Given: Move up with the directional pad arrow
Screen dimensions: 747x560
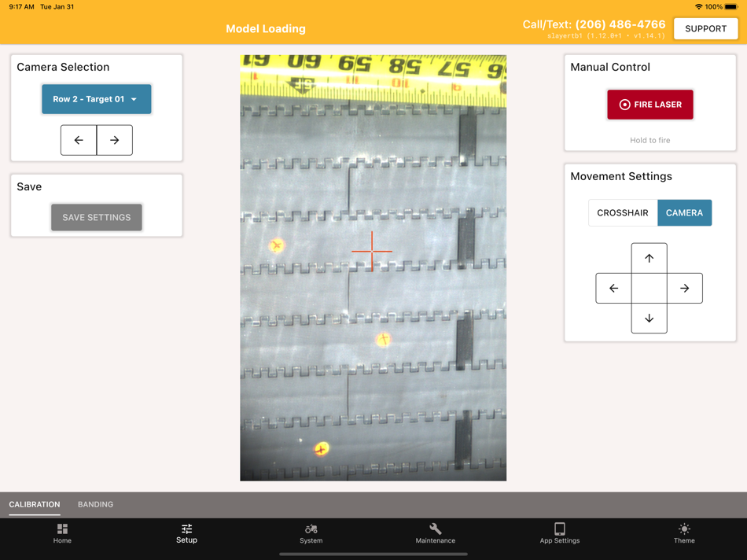Looking at the screenshot, I should click(x=649, y=258).
